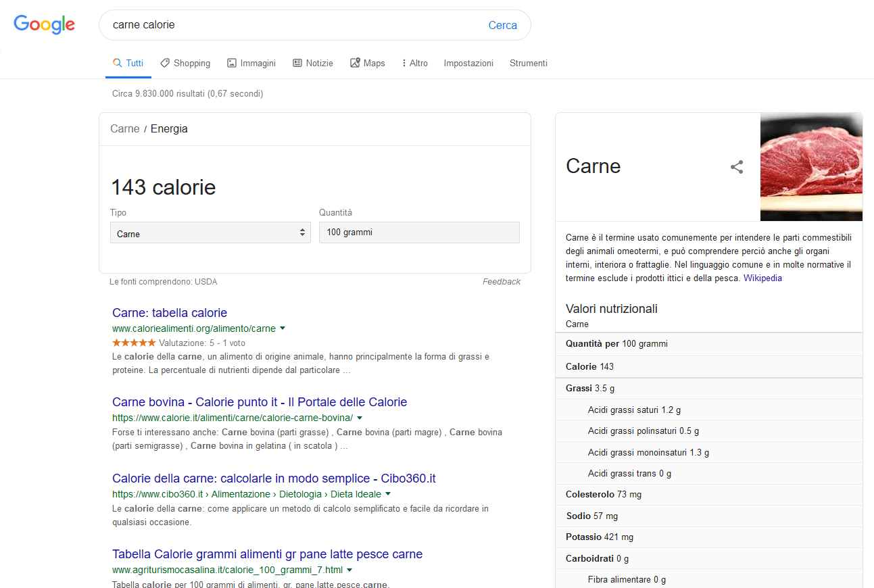874x588 pixels.
Task: Click Strumenti search tools
Action: 529,63
